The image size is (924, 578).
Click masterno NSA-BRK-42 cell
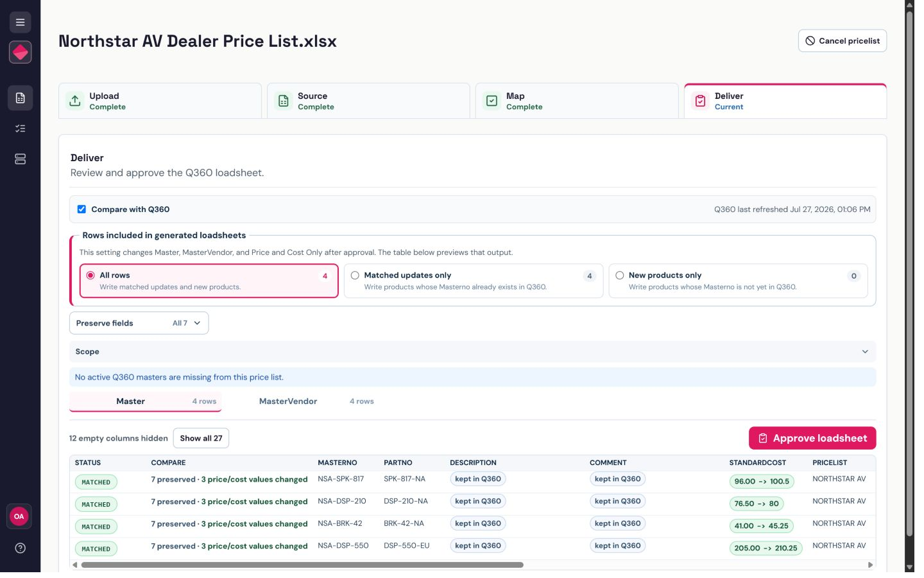pyautogui.click(x=340, y=524)
